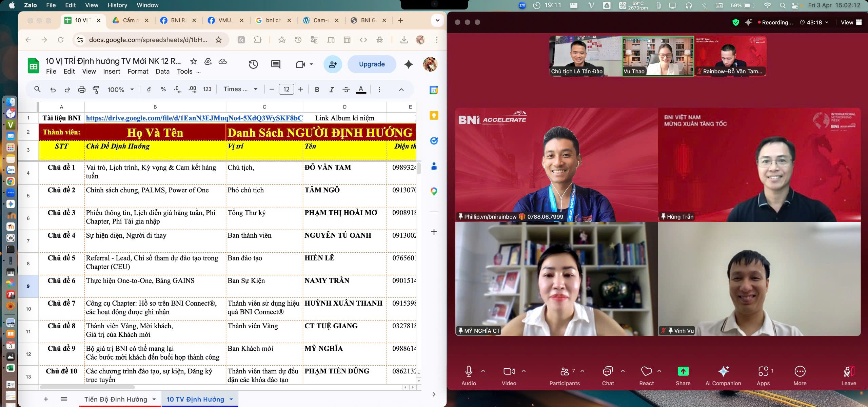This screenshot has height=407, width=868.
Task: Open the text color picker
Action: pos(361,90)
